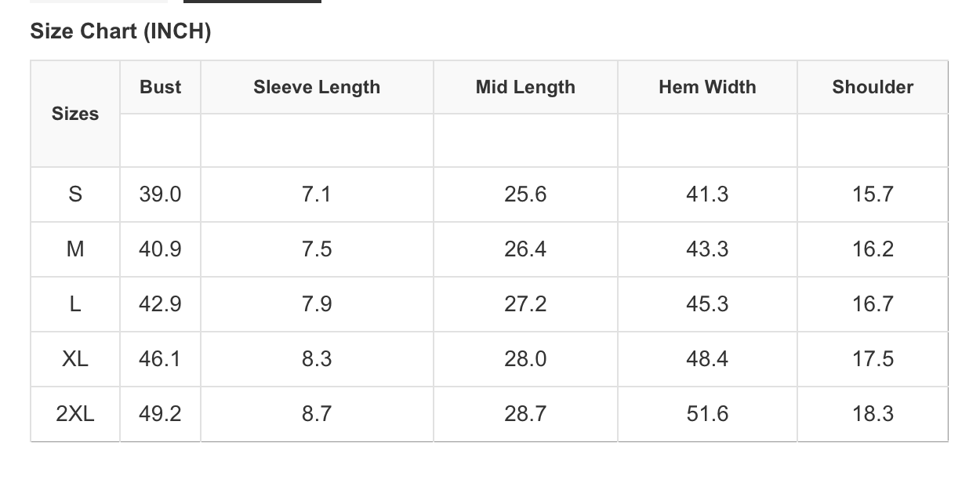This screenshot has width=980, height=483.
Task: Click mid length value 27.2
Action: click(x=525, y=304)
